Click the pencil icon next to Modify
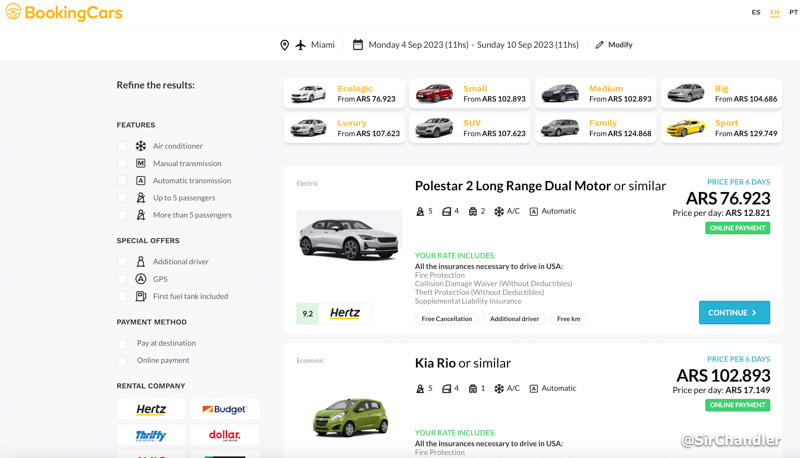This screenshot has height=458, width=800. coord(599,45)
